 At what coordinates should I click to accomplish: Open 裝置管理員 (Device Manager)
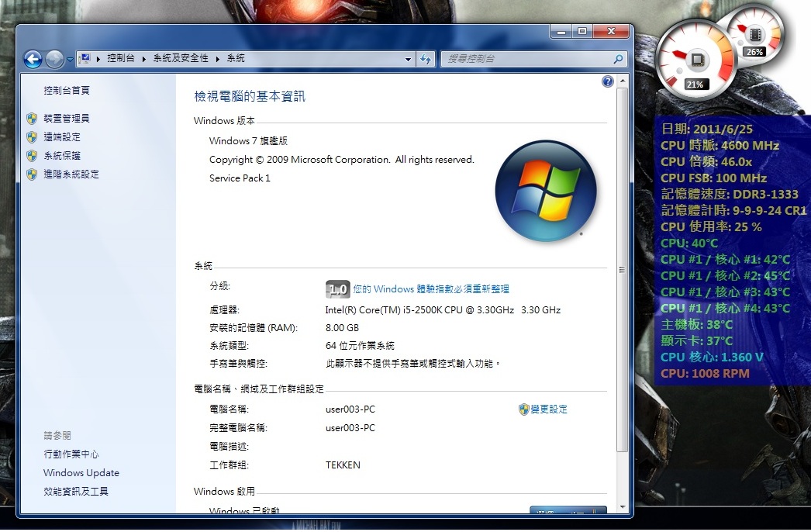(x=67, y=119)
